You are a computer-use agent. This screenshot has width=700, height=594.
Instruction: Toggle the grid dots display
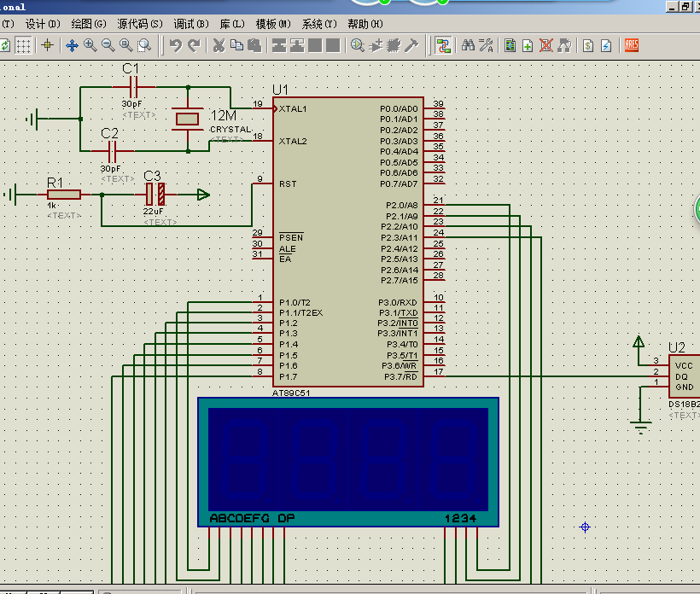pos(23,45)
